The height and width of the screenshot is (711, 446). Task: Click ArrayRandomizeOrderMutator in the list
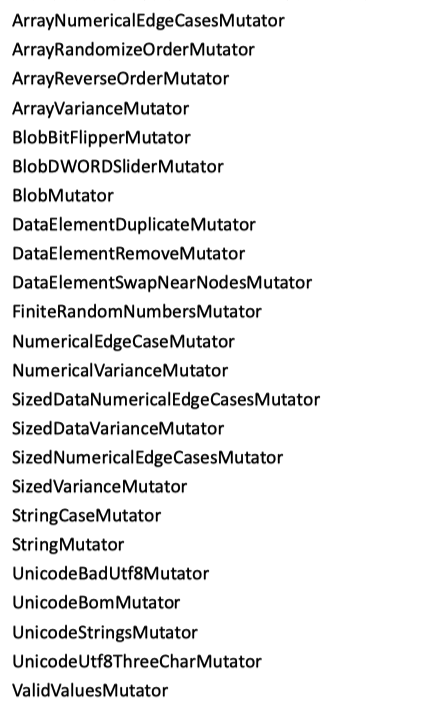coord(133,49)
